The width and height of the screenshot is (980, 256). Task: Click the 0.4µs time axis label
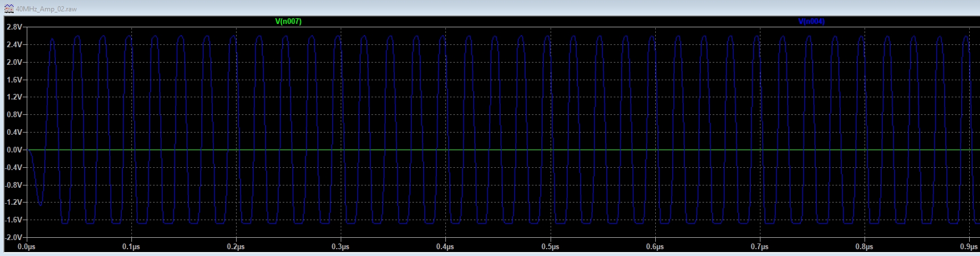[445, 247]
